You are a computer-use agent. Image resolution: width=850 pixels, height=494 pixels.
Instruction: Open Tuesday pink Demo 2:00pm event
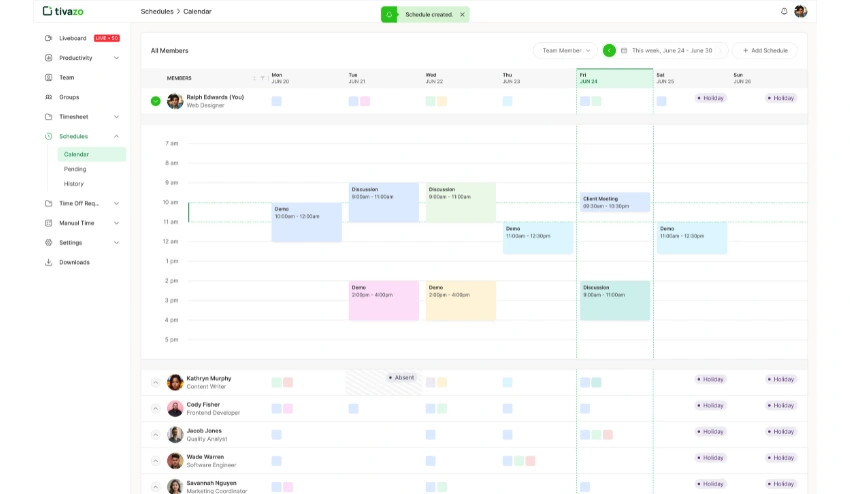tap(384, 300)
